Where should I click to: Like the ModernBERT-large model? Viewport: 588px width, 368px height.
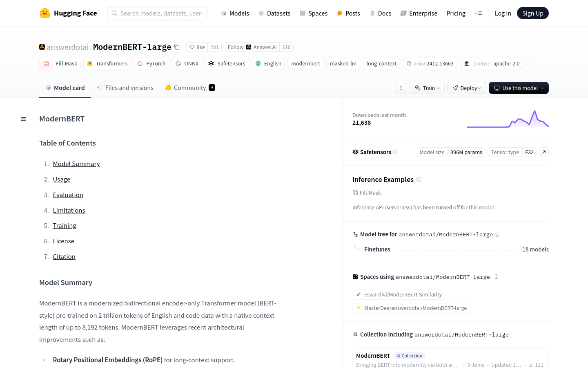(x=197, y=47)
